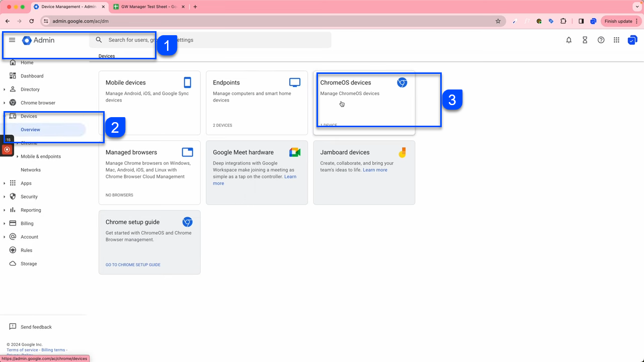Open the Google apps grid icon
This screenshot has width=644, height=362.
[616, 40]
